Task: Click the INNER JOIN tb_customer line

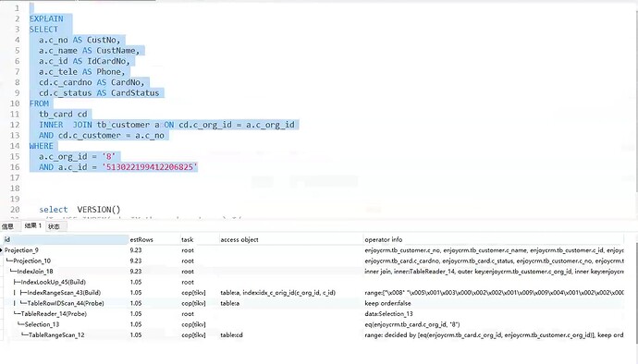Action: [x=166, y=125]
